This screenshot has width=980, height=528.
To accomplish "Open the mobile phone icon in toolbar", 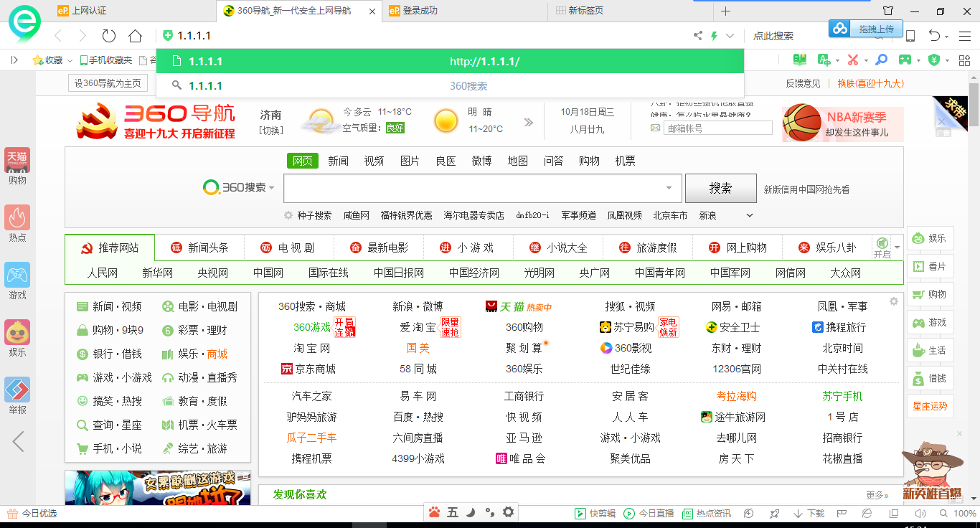I will [x=910, y=36].
